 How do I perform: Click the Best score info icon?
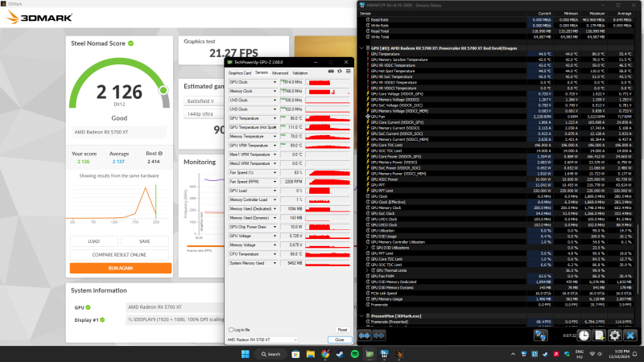click(x=160, y=154)
